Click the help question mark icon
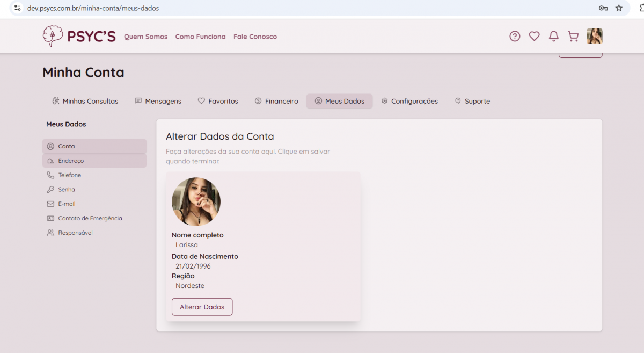The width and height of the screenshot is (644, 353). point(515,37)
